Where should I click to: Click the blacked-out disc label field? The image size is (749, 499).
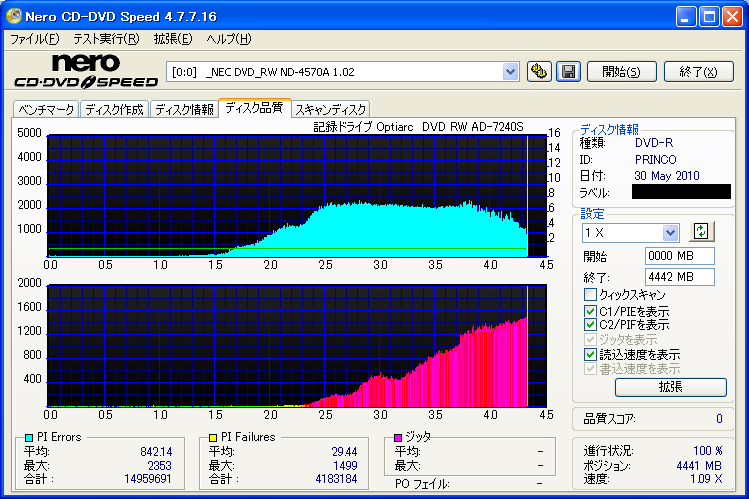[x=681, y=191]
